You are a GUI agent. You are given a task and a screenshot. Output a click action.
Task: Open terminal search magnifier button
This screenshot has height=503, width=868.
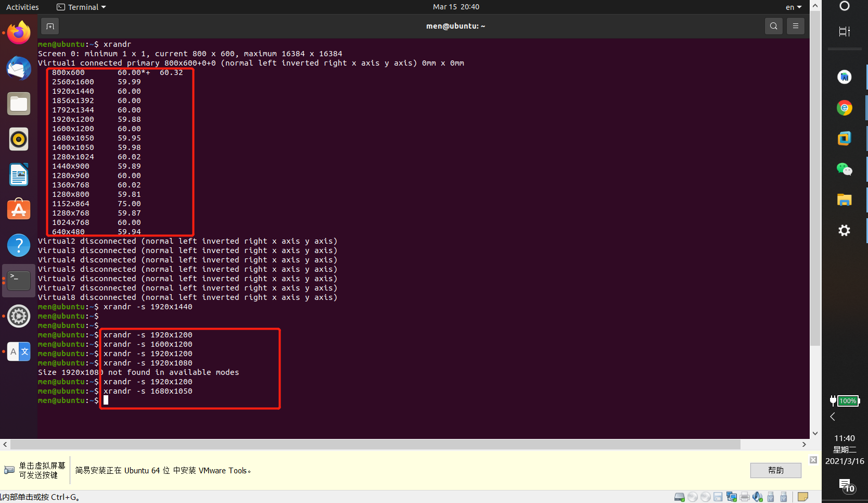coord(774,26)
